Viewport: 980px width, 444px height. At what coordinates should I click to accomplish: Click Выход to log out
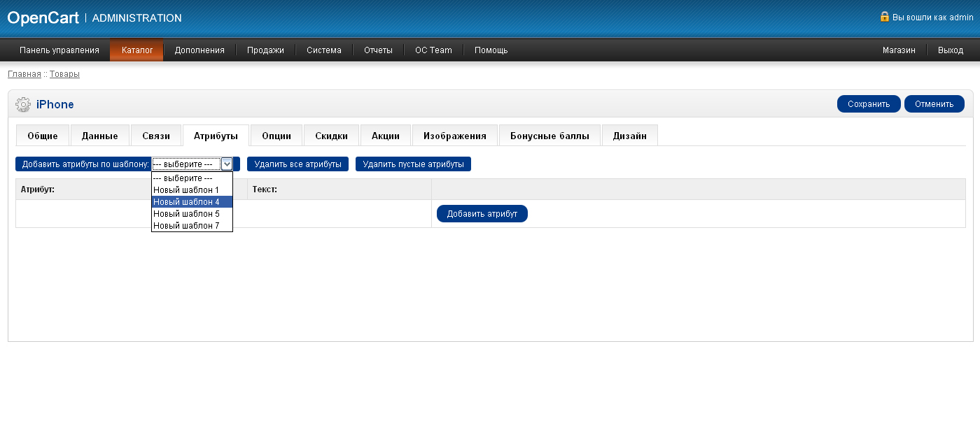(951, 50)
